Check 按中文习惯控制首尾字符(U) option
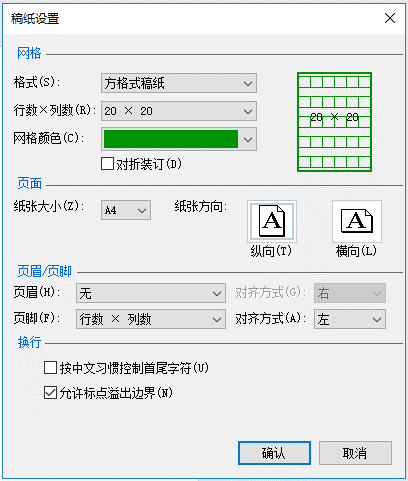 point(50,368)
